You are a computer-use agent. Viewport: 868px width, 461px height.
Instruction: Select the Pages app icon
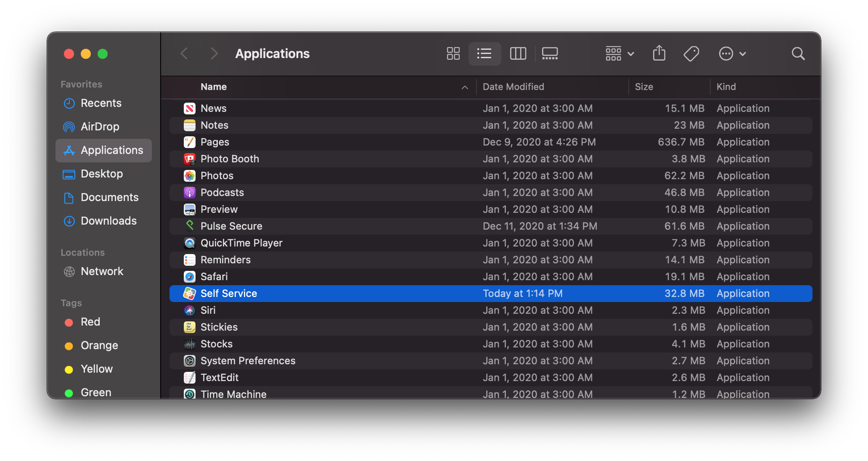click(190, 142)
